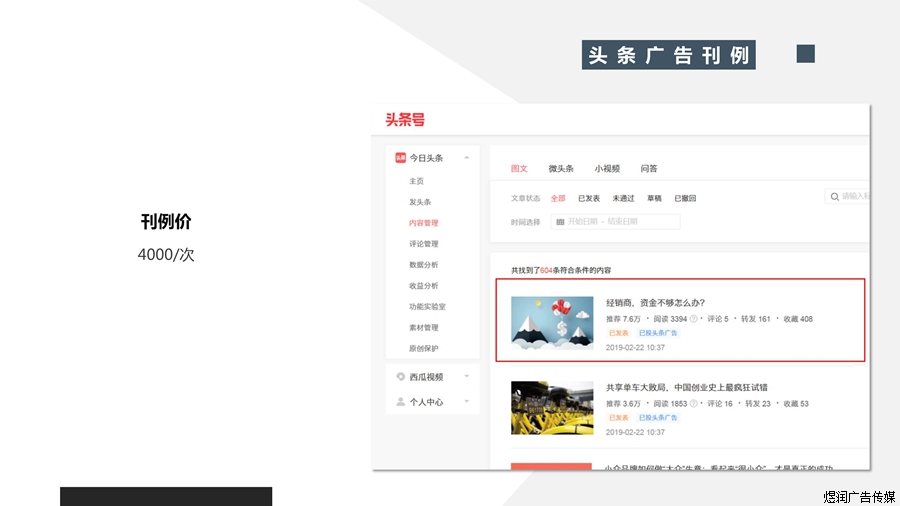Click 收藏 408 on the 经销商 article
Image resolution: width=900 pixels, height=506 pixels.
coord(798,319)
